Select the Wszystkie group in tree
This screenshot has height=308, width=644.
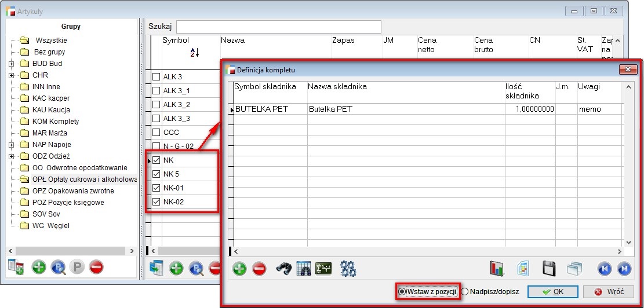(51, 41)
